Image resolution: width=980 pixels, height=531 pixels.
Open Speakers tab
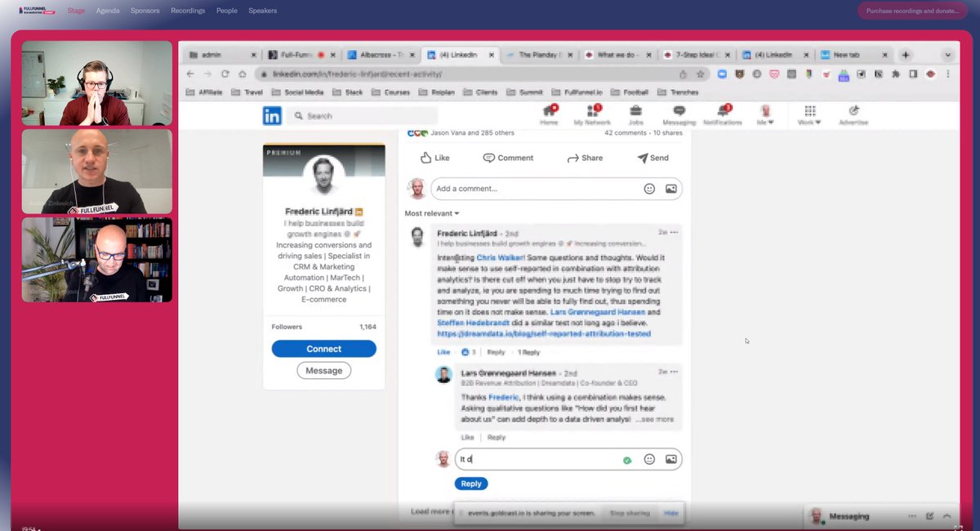[x=262, y=11]
